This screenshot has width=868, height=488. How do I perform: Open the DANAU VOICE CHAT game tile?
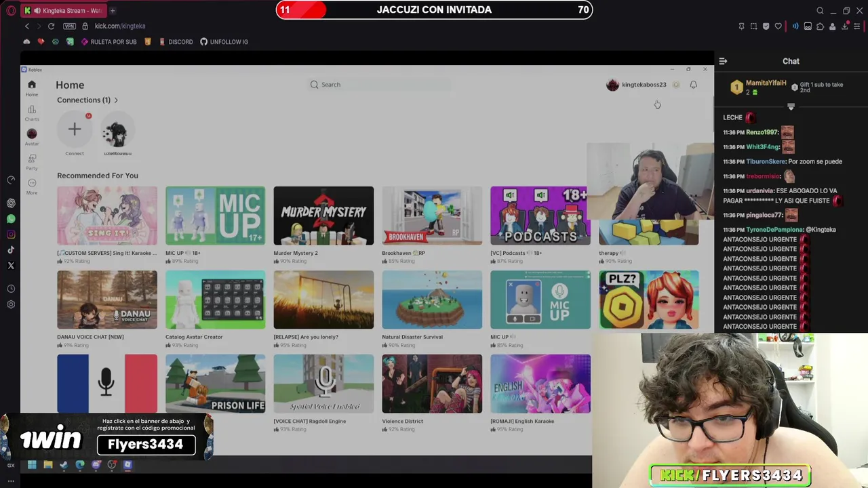(x=107, y=300)
